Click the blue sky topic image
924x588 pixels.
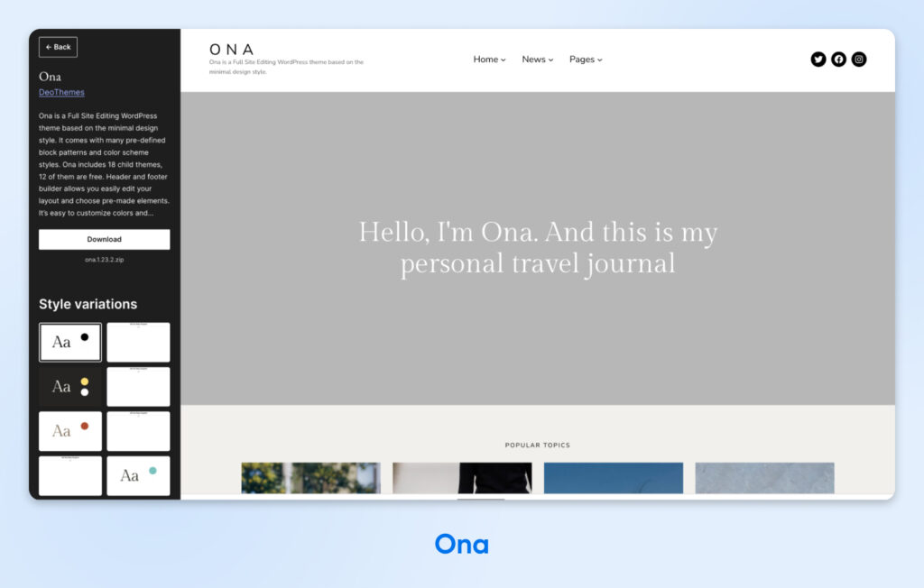[x=614, y=478]
